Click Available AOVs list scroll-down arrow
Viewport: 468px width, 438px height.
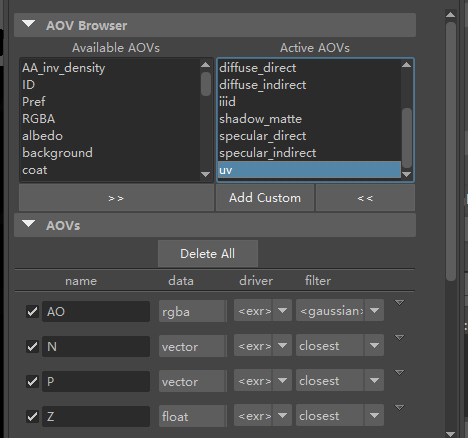[x=206, y=174]
